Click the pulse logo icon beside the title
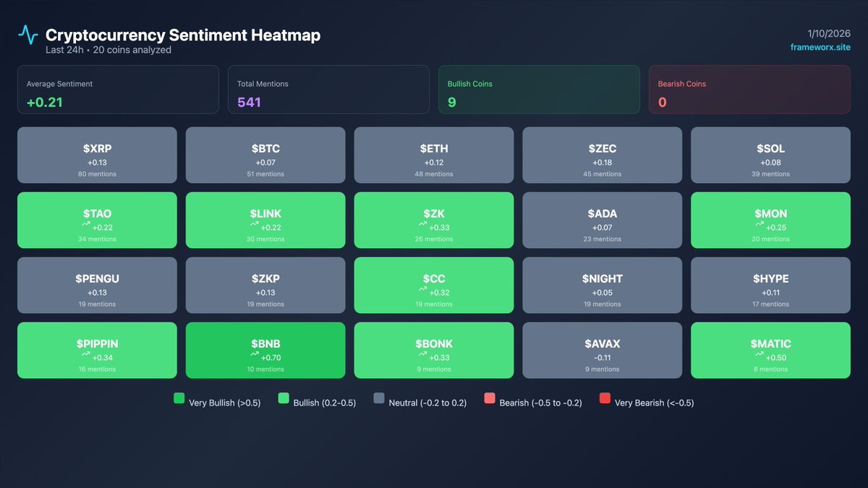This screenshot has width=868, height=488. [28, 35]
